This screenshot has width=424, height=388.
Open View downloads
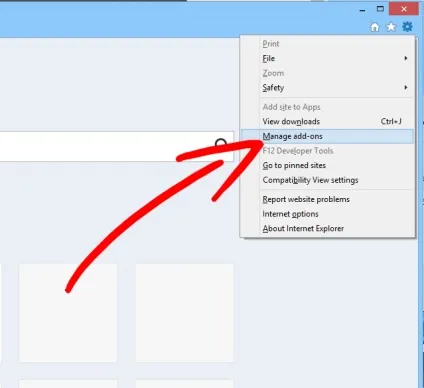tap(327, 122)
